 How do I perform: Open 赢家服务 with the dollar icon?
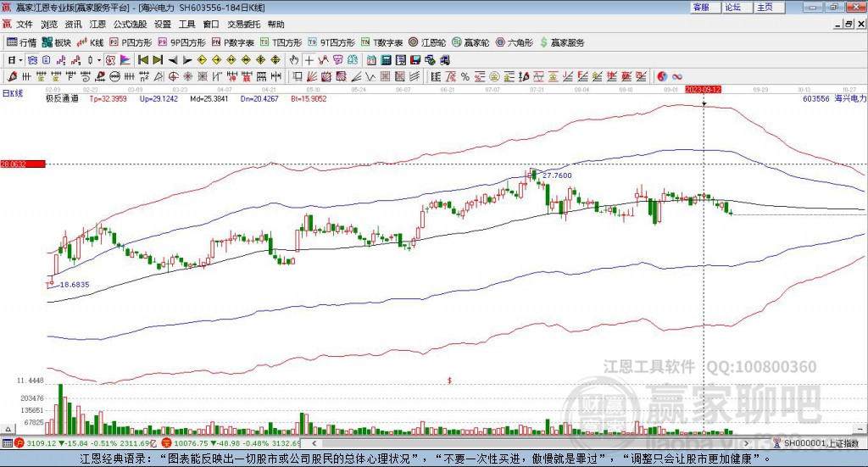tap(562, 42)
